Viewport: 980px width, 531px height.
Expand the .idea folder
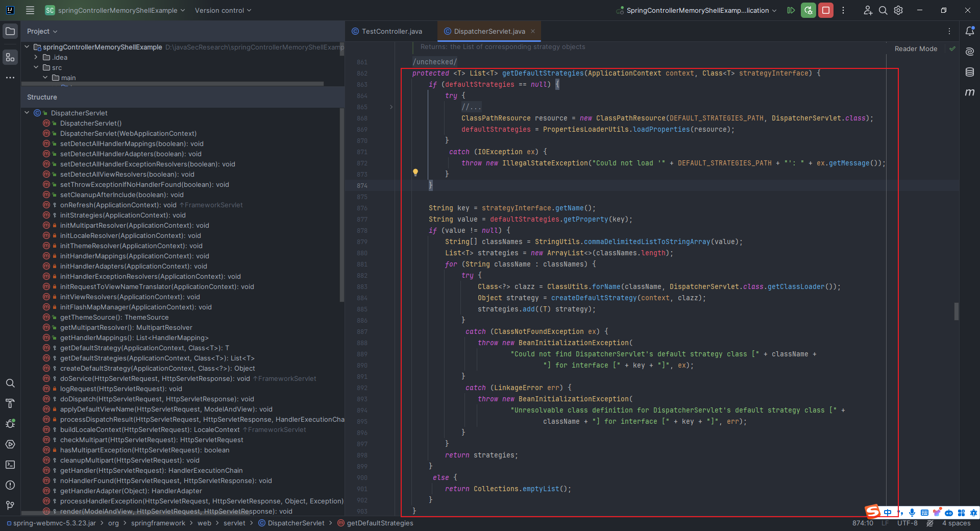(36, 57)
